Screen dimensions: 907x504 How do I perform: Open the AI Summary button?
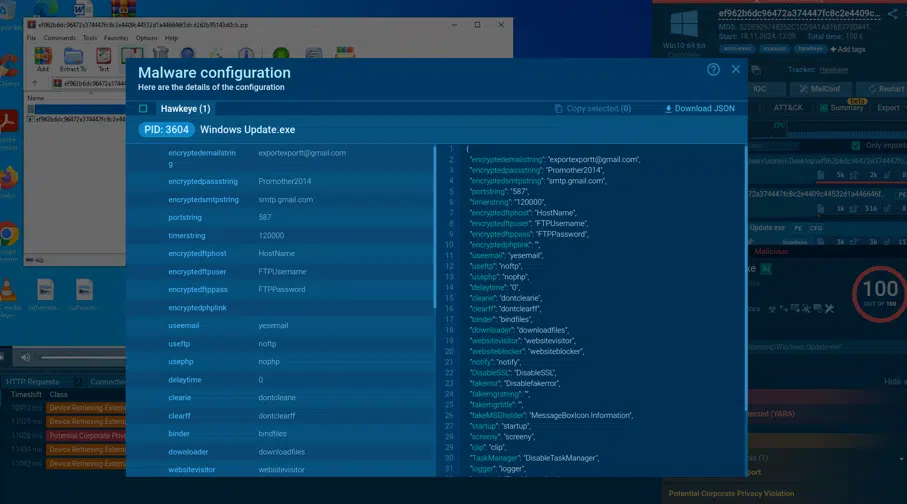pyautogui.click(x=842, y=108)
